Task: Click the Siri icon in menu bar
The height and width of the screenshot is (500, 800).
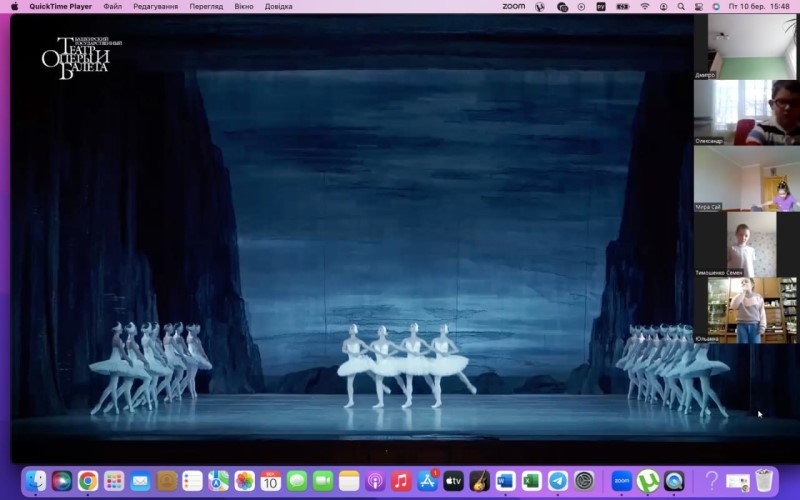Action: [x=716, y=7]
